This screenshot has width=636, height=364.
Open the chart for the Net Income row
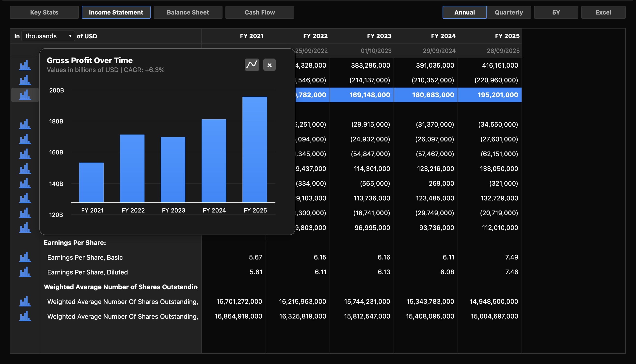click(x=25, y=228)
